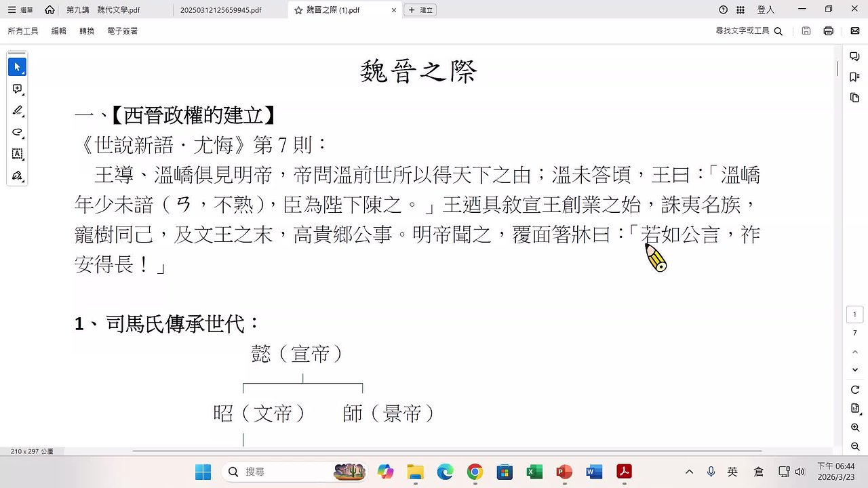868x488 pixels.
Task: Zoom out of the document
Action: [x=854, y=446]
